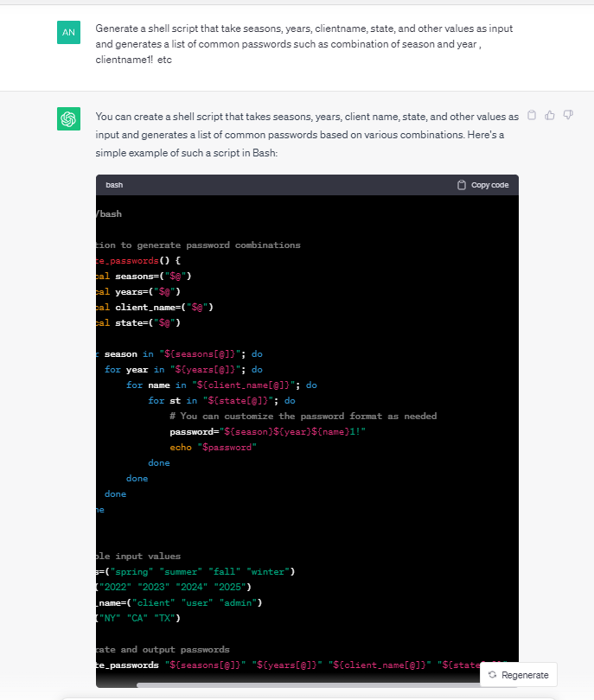The height and width of the screenshot is (700, 594).
Task: Click the "for st in" loop line
Action: tap(221, 400)
